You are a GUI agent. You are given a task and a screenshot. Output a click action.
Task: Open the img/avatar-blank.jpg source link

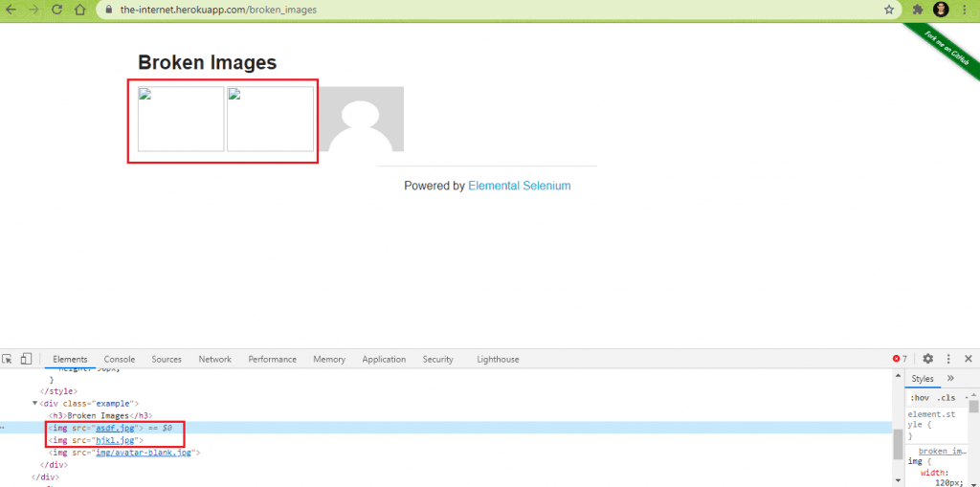(x=145, y=452)
